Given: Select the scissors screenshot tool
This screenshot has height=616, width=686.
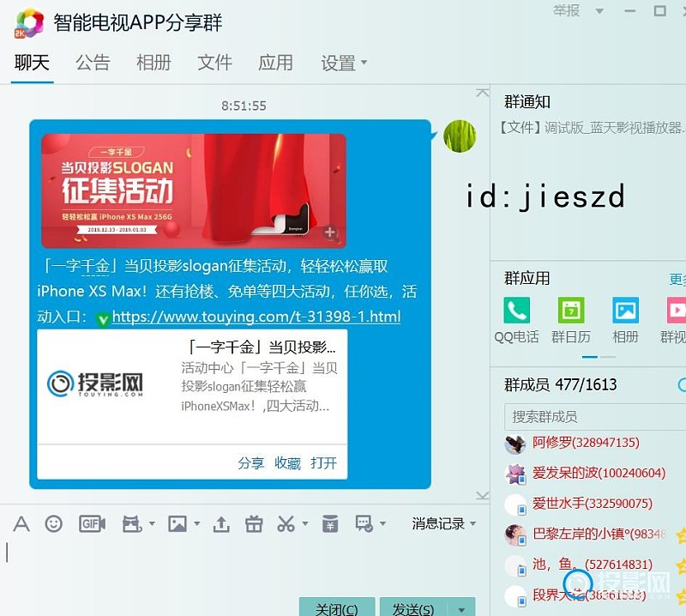Looking at the screenshot, I should [286, 523].
